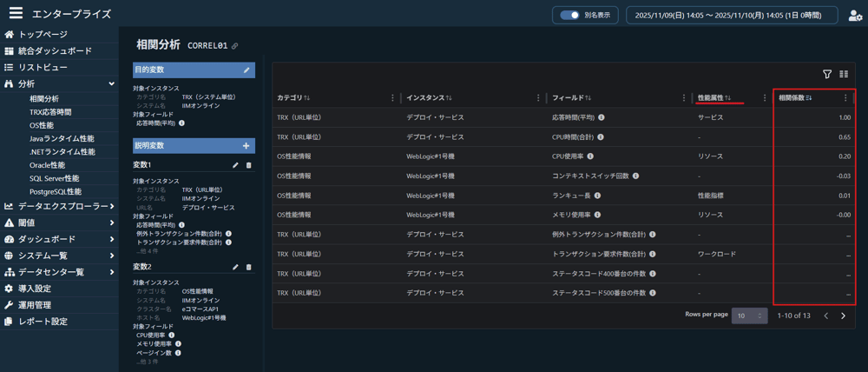
Task: Copy link icon beside CORREL01
Action: (x=234, y=46)
